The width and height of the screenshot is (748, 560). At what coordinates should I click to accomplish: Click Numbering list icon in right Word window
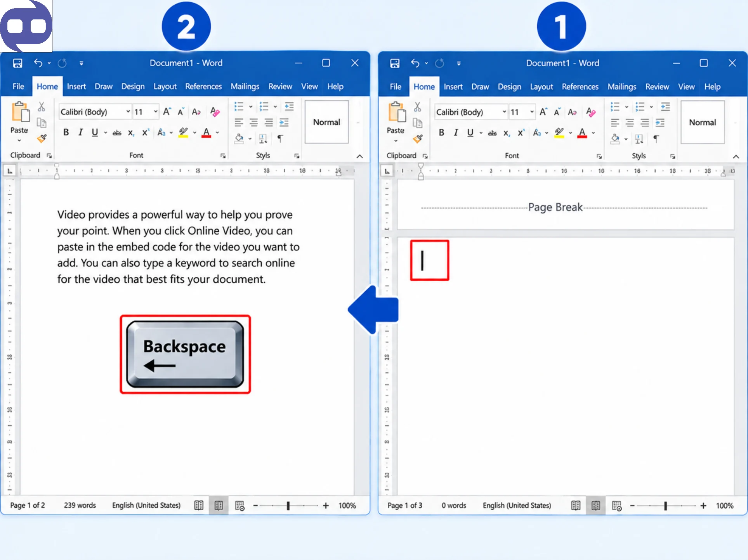click(640, 107)
